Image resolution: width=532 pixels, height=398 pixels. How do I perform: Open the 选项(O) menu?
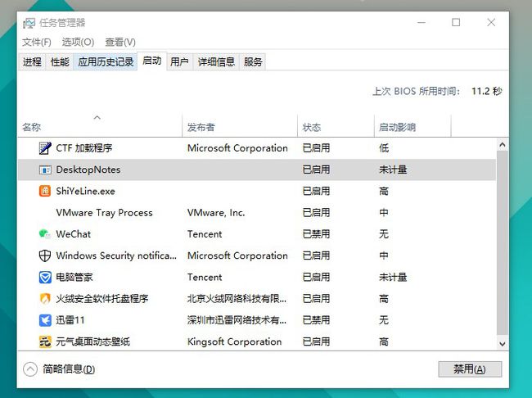(x=78, y=42)
